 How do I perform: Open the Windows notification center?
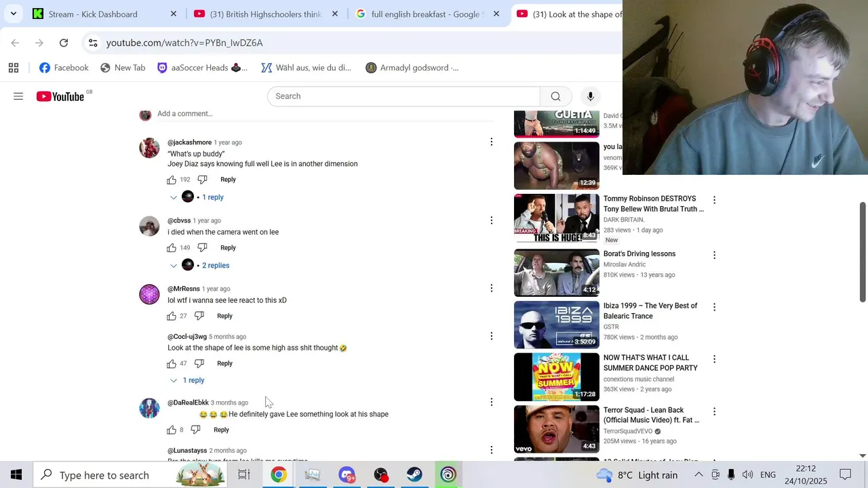(x=846, y=475)
